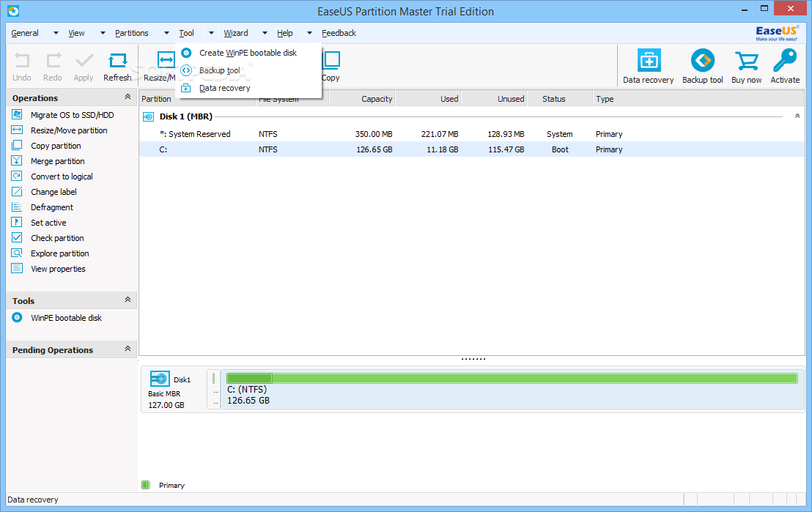This screenshot has height=512, width=812.
Task: Select the Resize/Move toolbar icon
Action: 166,60
